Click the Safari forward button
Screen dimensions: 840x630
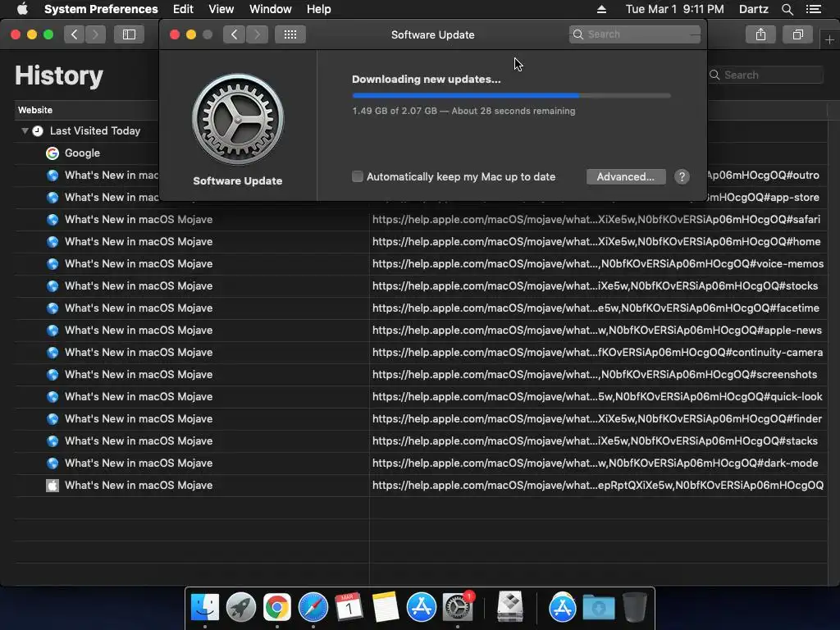tap(95, 34)
